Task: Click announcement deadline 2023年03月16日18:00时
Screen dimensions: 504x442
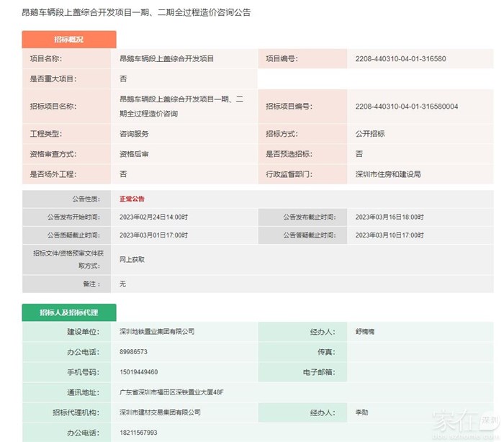Action: [x=390, y=217]
